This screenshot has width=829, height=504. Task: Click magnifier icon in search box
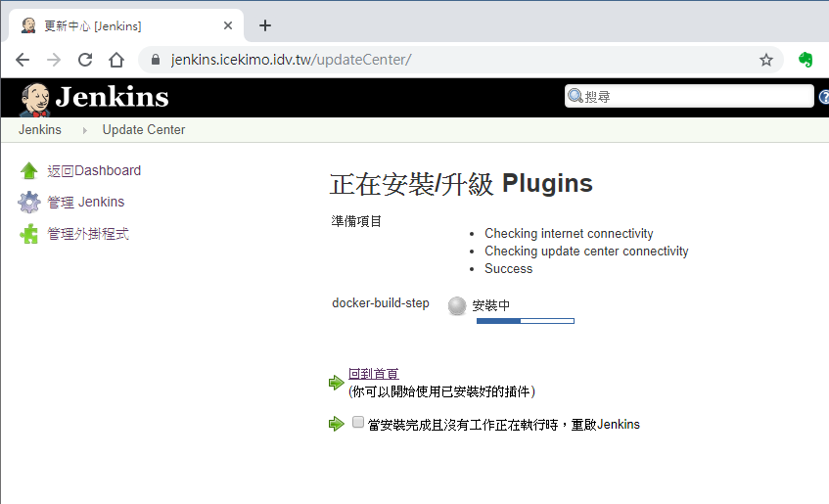[x=575, y=96]
